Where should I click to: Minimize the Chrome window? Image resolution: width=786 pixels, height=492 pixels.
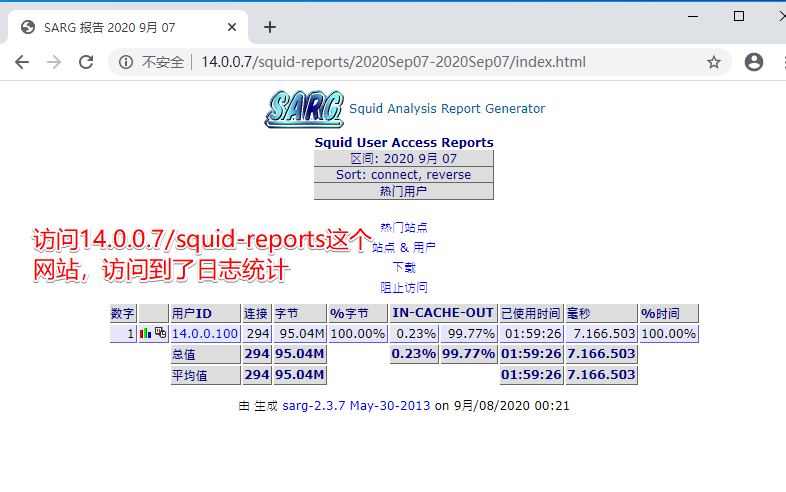click(693, 16)
